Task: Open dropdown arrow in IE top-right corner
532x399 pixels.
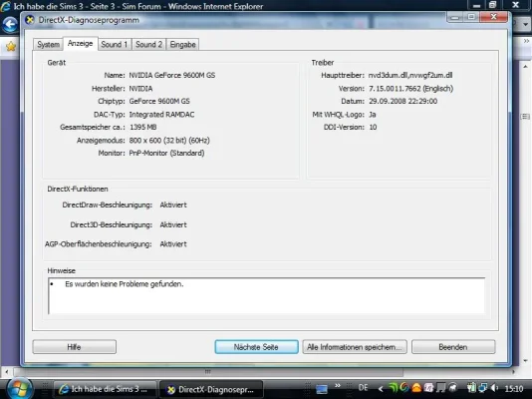Action: coord(526,25)
